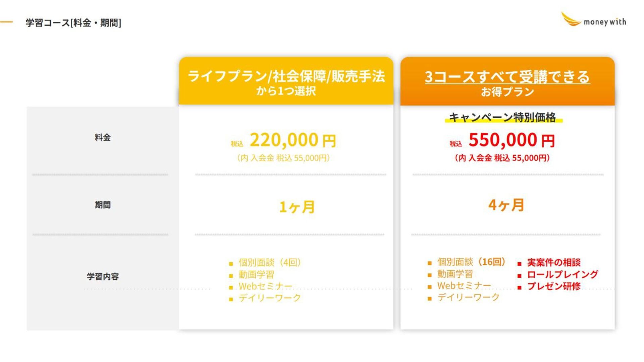The image size is (644, 362).
Task: Click the underlined 3コースすべて受講できる link text
Action: pos(507,77)
